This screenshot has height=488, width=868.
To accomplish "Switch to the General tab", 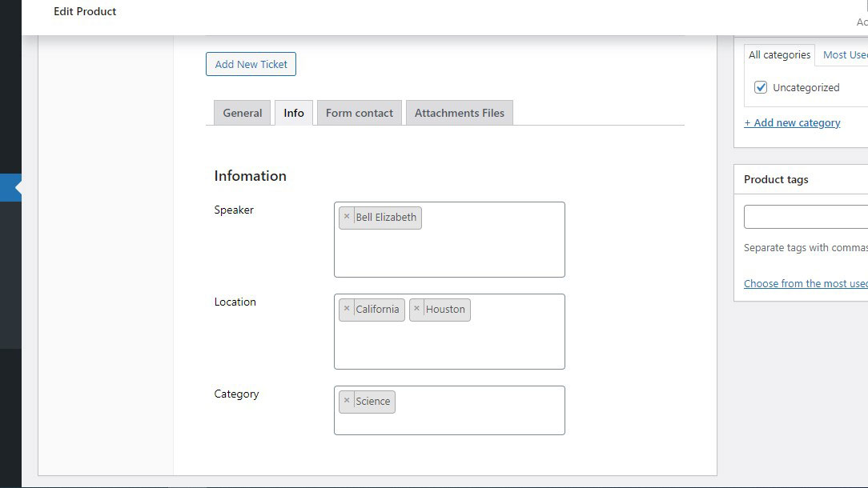I will tap(242, 113).
